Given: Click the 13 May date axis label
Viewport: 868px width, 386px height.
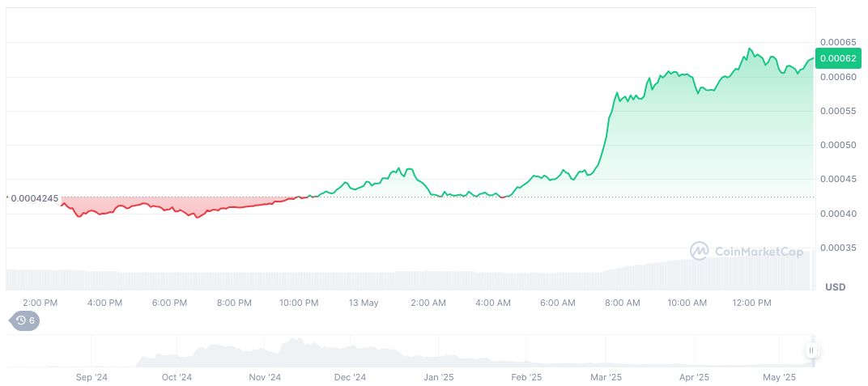Looking at the screenshot, I should click(x=364, y=303).
